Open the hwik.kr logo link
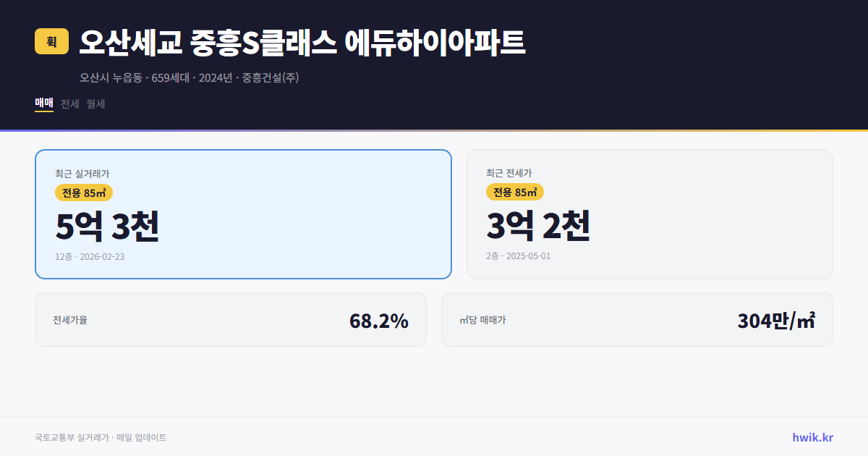 click(x=812, y=437)
